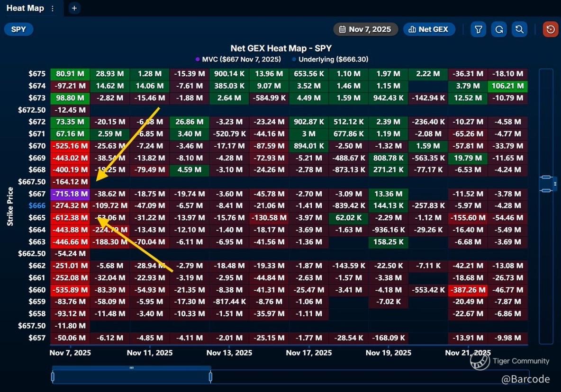Open the Net GEX metric selector
561x392 pixels.
coord(429,29)
